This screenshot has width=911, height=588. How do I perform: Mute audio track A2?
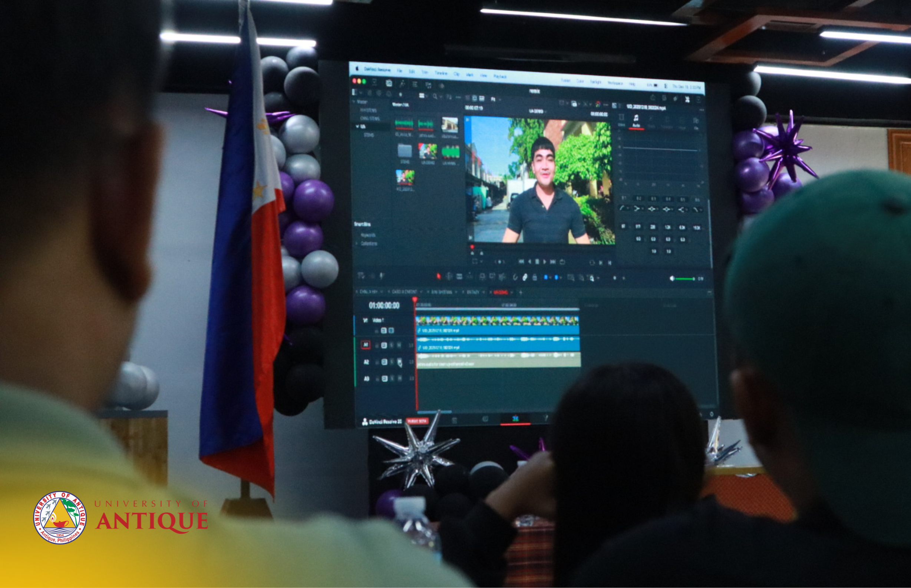(x=399, y=362)
